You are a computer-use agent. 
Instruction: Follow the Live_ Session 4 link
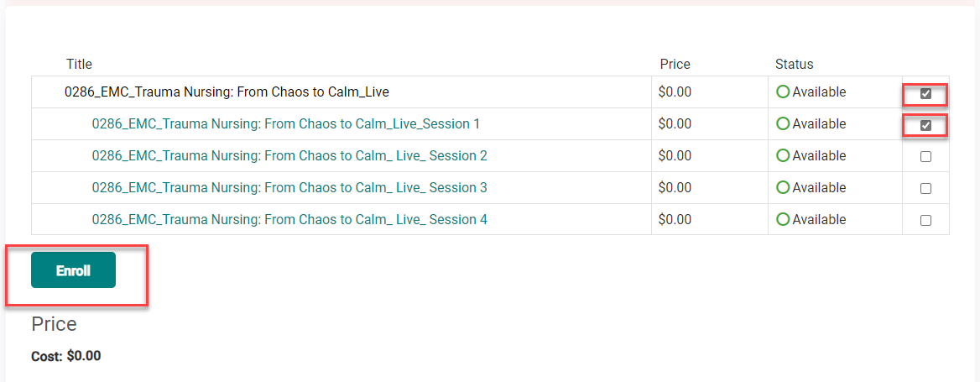[289, 220]
